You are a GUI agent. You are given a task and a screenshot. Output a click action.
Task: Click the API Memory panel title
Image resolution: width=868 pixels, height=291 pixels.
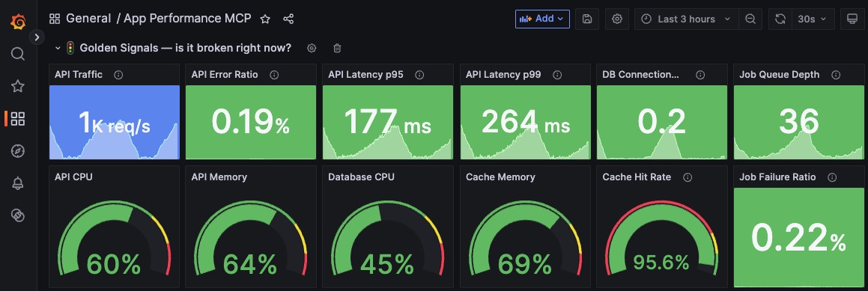pos(219,177)
